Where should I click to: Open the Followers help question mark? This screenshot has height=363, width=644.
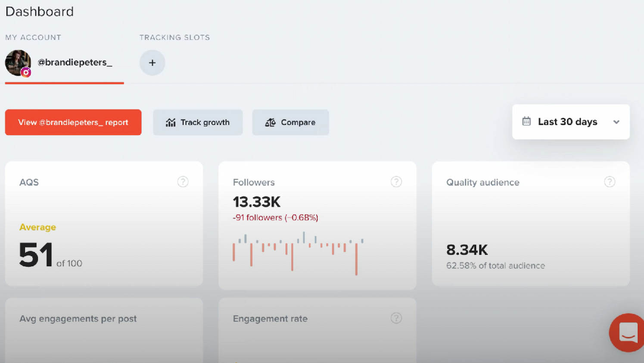click(x=396, y=181)
